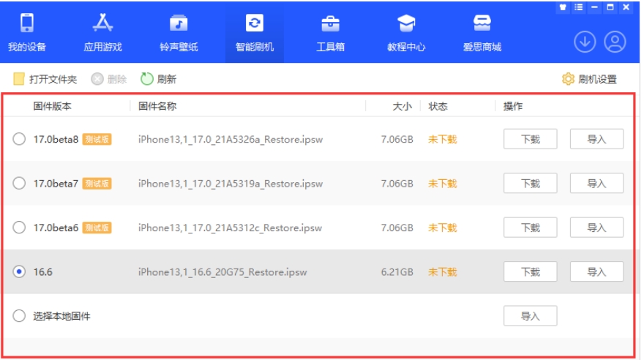Refresh firmware list with 刷新
Image resolution: width=644 pixels, height=360 pixels.
click(x=158, y=79)
